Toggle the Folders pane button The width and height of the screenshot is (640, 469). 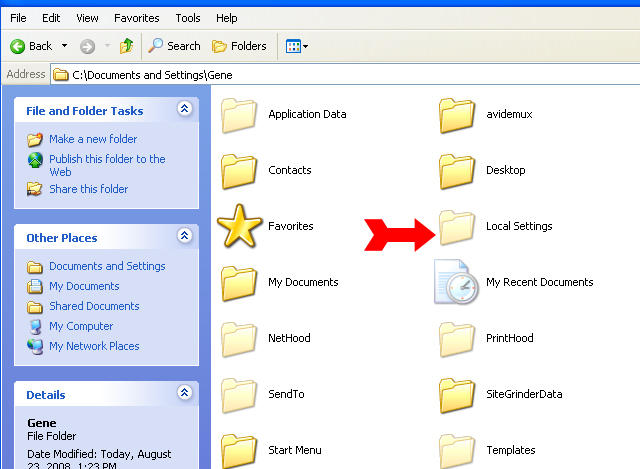(x=239, y=46)
